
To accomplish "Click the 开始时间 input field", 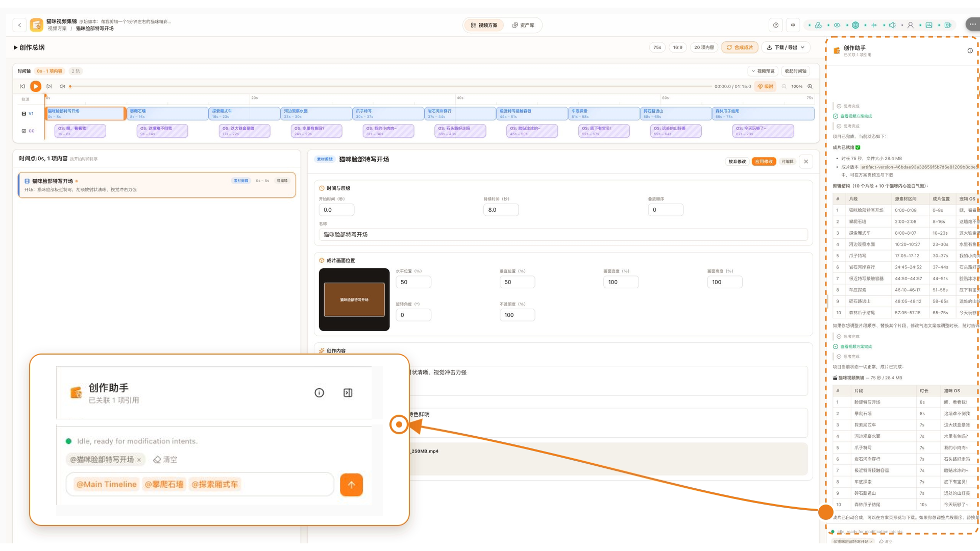I will (x=336, y=210).
